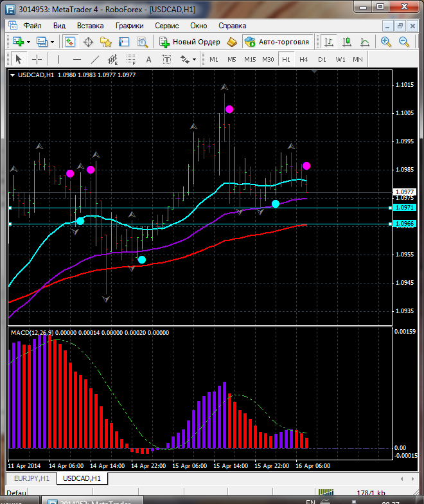
Task: Open the Navigator panel icon
Action: [x=106, y=42]
